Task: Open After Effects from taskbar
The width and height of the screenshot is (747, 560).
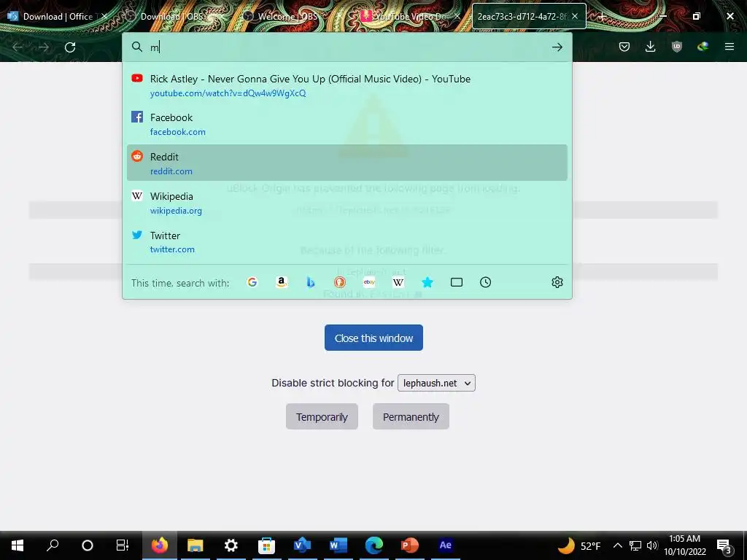Action: coord(446,545)
